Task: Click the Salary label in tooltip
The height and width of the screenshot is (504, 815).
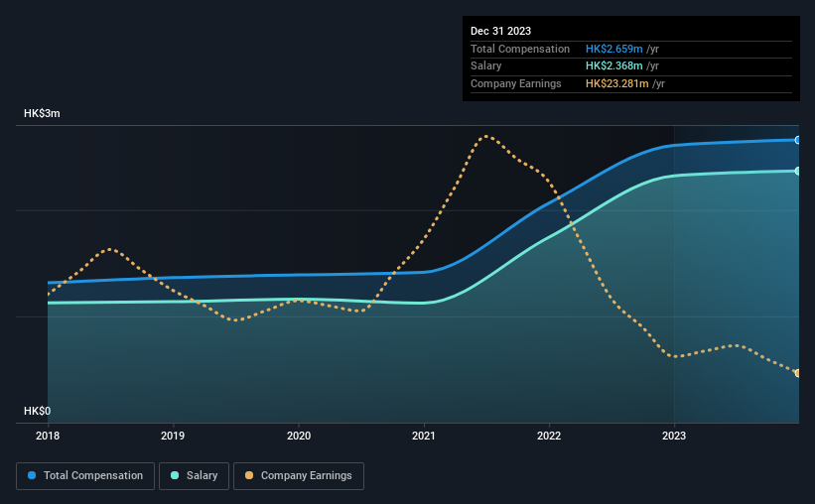Action: 486,66
